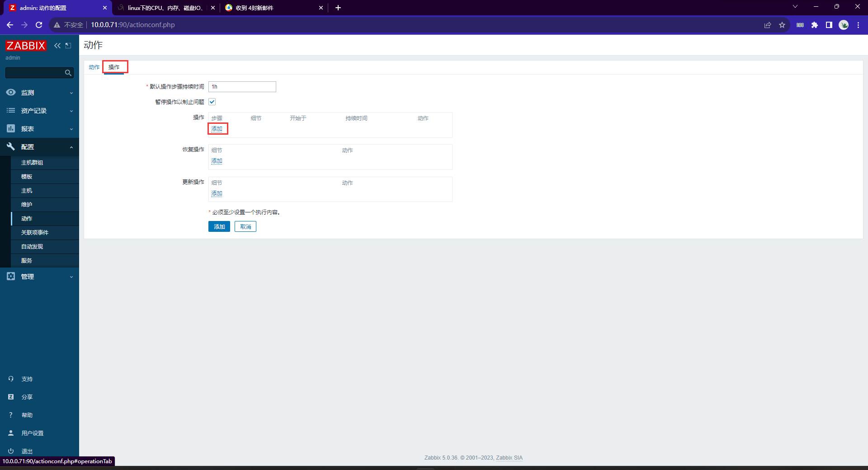Viewport: 868px width, 470px height.
Task: Switch to the 操作 form tab
Action: pyautogui.click(x=114, y=67)
